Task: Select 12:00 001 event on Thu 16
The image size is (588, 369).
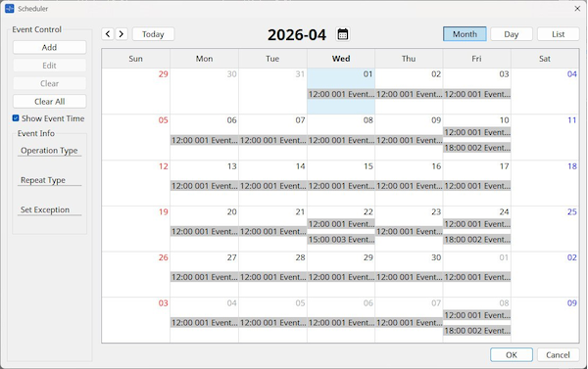Action: [409, 186]
